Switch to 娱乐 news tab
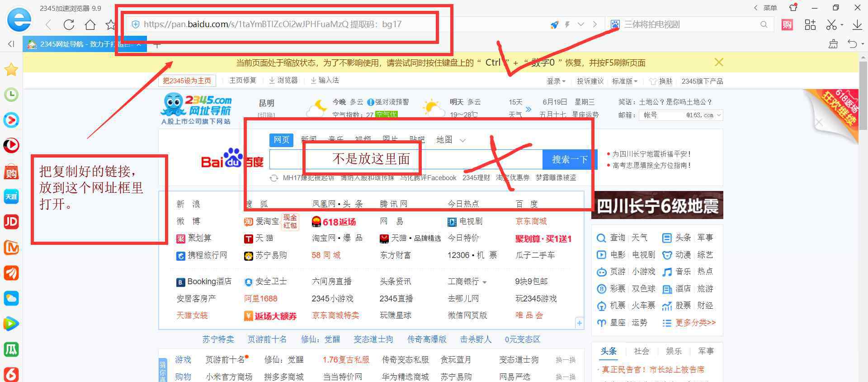This screenshot has height=382, width=868. (x=673, y=351)
